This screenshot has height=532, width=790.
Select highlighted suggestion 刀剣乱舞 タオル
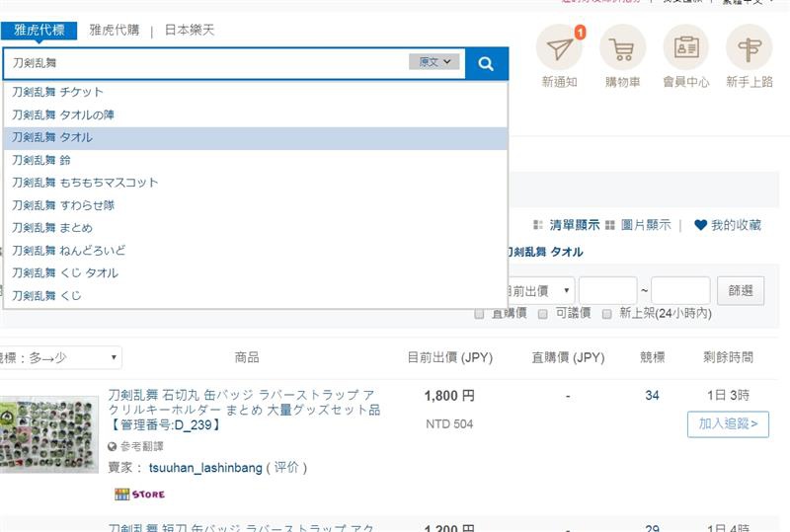tap(255, 138)
